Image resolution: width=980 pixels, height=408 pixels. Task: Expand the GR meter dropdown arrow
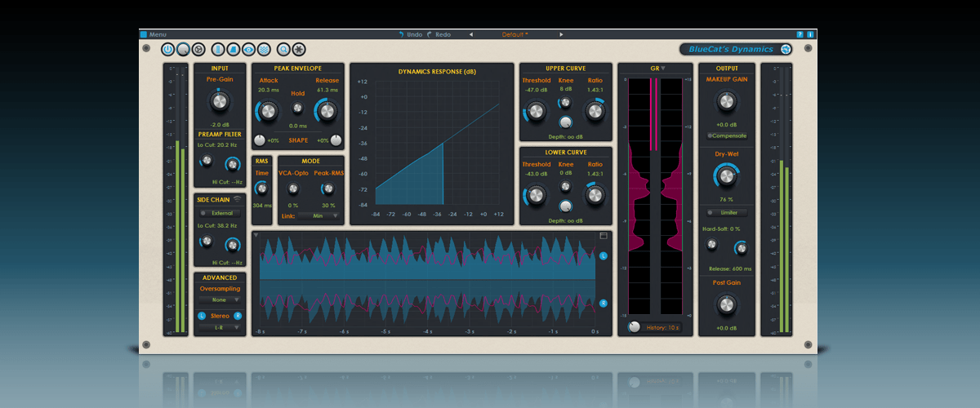click(663, 69)
